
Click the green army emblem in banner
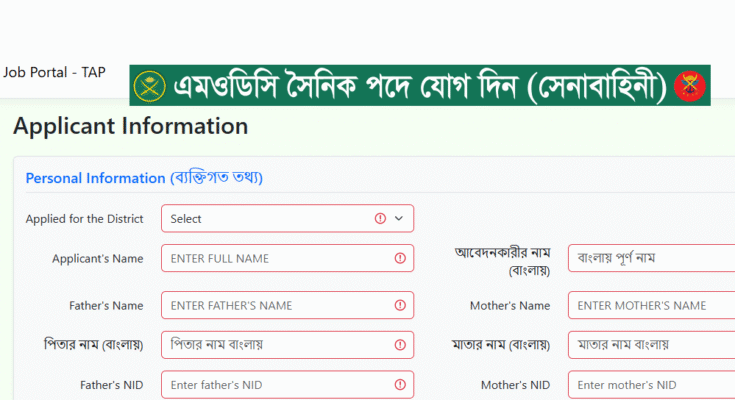coord(150,86)
